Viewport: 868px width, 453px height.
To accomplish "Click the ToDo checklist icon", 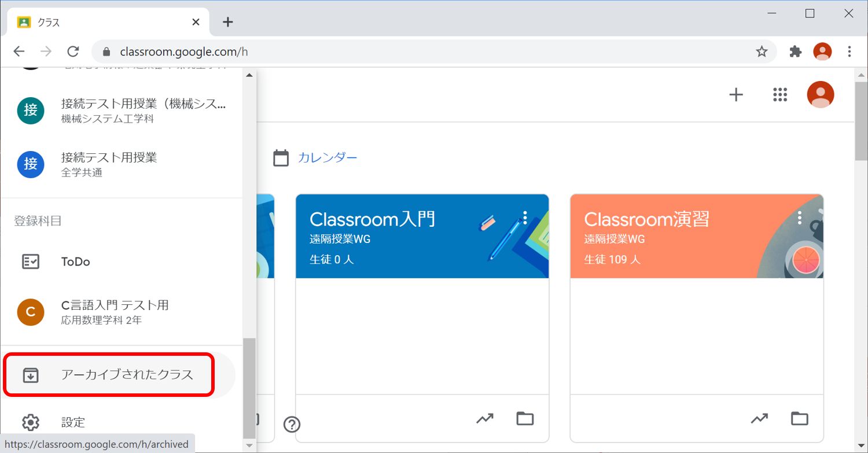I will (31, 262).
